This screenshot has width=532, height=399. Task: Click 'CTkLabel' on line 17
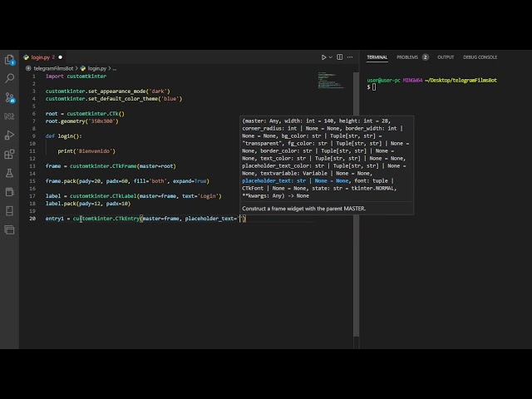point(125,196)
